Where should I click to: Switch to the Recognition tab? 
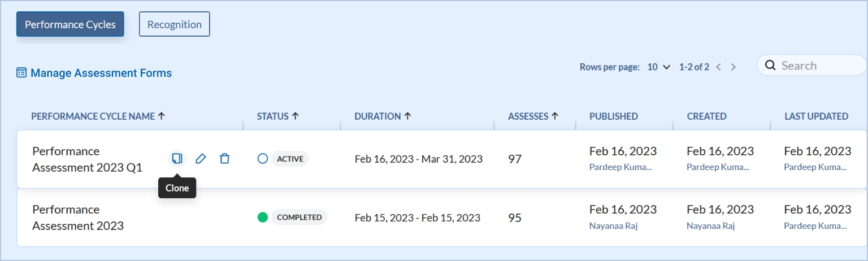tap(174, 24)
